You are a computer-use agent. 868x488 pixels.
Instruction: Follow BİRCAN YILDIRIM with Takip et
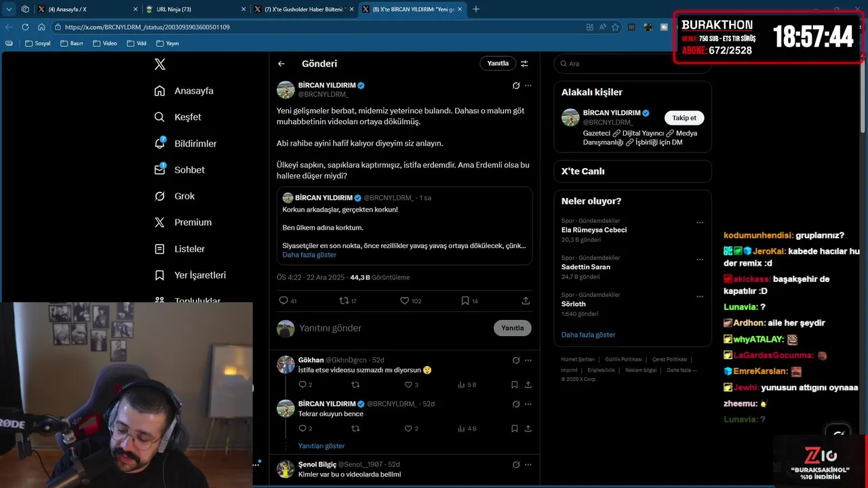tap(684, 118)
